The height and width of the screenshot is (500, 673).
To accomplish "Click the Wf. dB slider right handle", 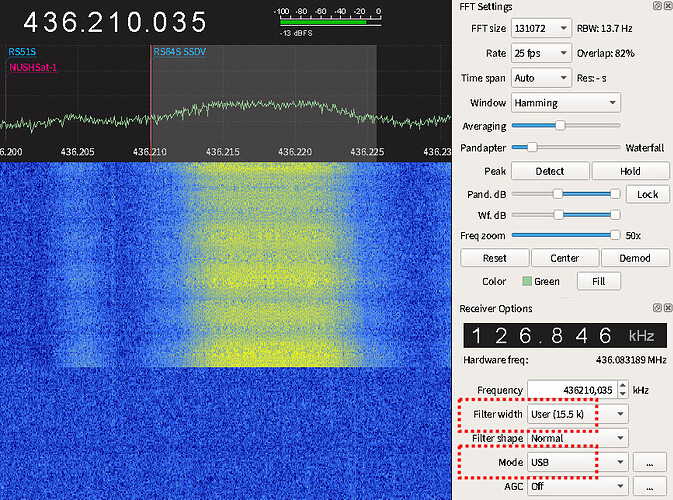I will pyautogui.click(x=615, y=215).
